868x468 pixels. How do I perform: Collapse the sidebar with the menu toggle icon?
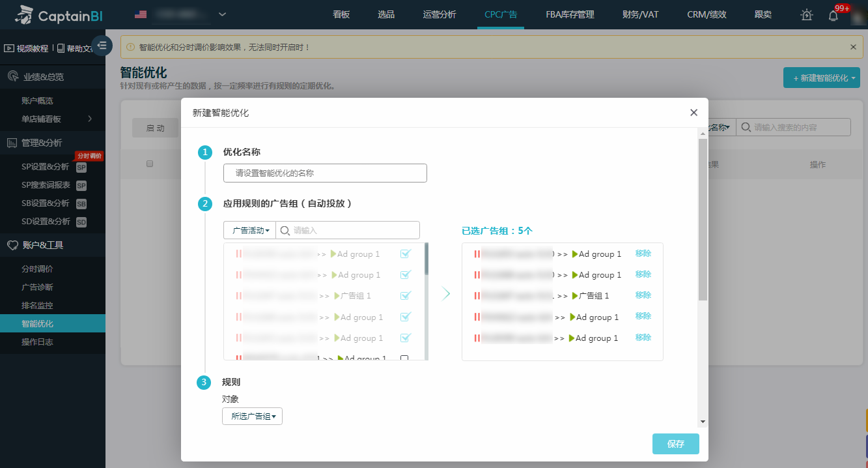coord(102,45)
